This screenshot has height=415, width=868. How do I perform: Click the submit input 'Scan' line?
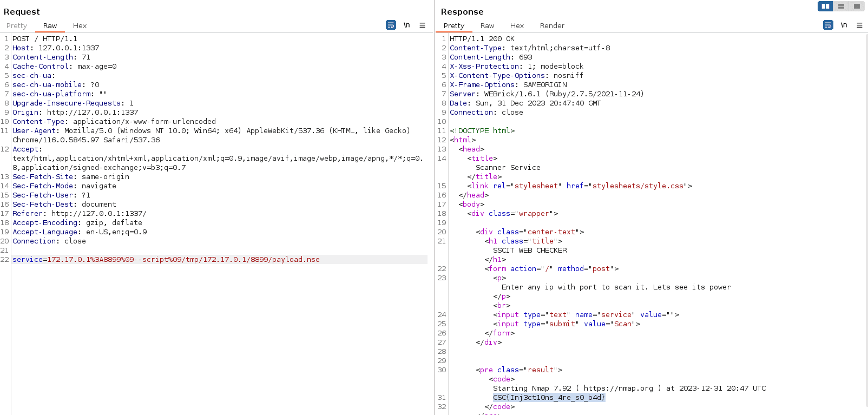(x=567, y=324)
